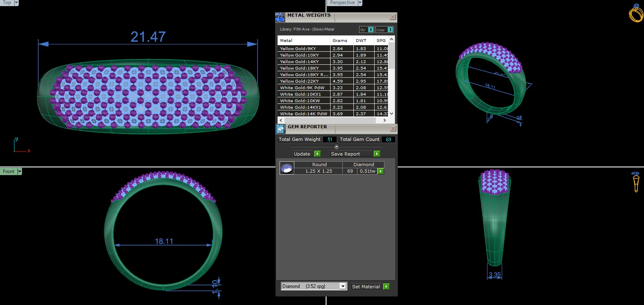
Task: Close the Metal Weights panel
Action: click(393, 17)
